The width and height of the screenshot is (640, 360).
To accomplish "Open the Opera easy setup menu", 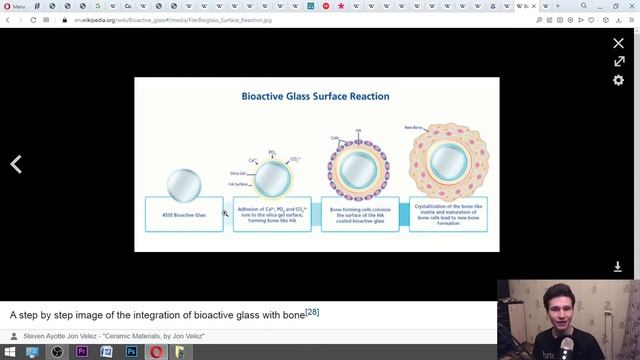I will 631,20.
